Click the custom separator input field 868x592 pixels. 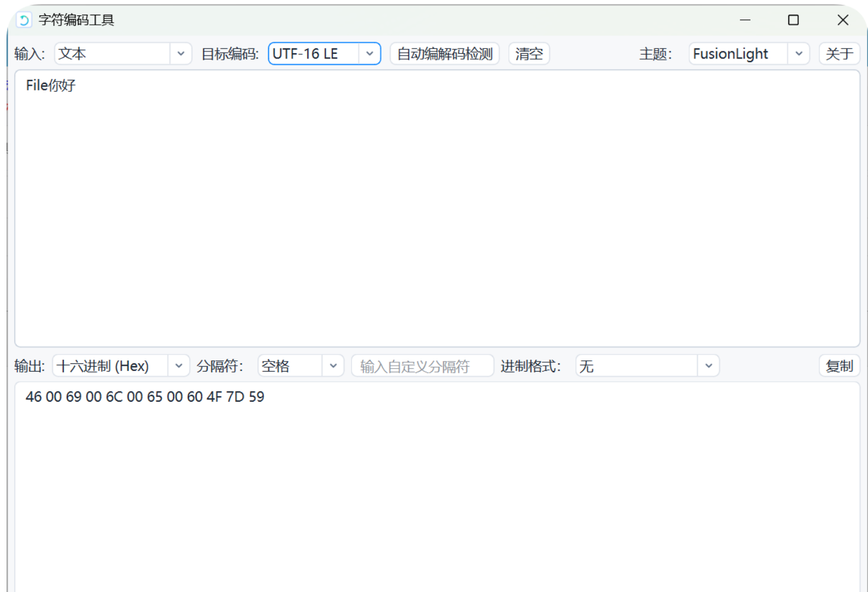click(x=422, y=366)
